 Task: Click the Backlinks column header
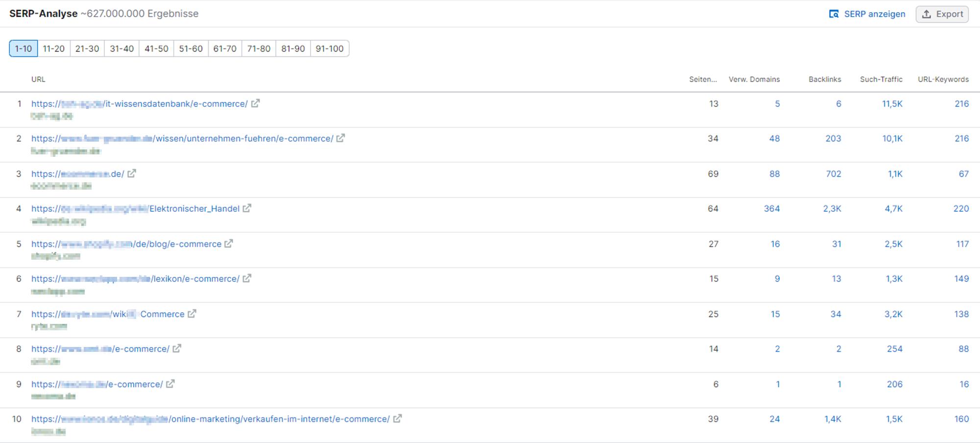click(825, 79)
